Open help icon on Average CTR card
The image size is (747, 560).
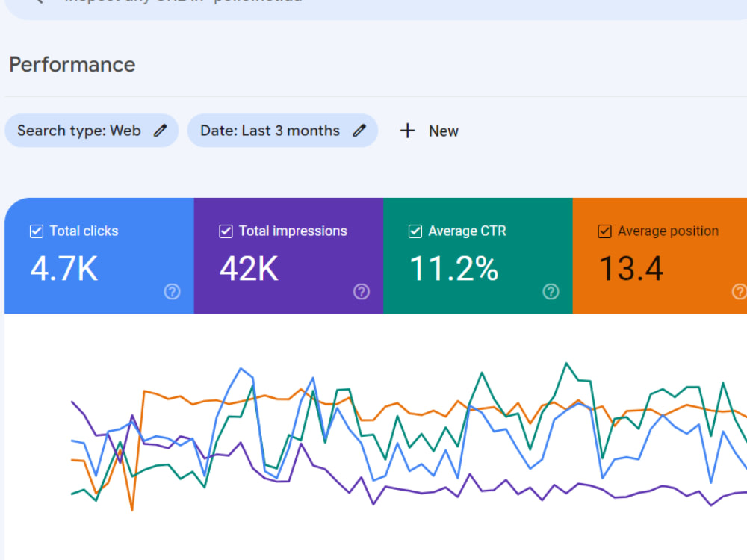coord(551,291)
